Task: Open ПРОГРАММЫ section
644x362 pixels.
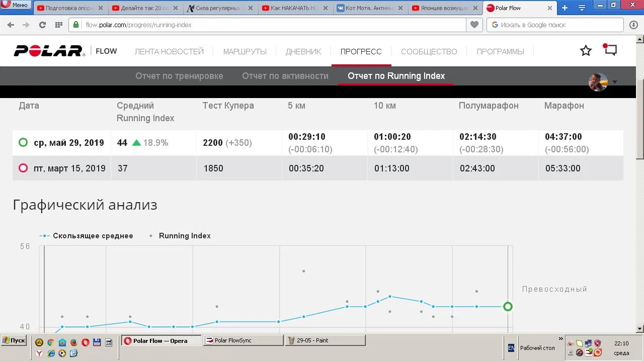Action: [501, 51]
